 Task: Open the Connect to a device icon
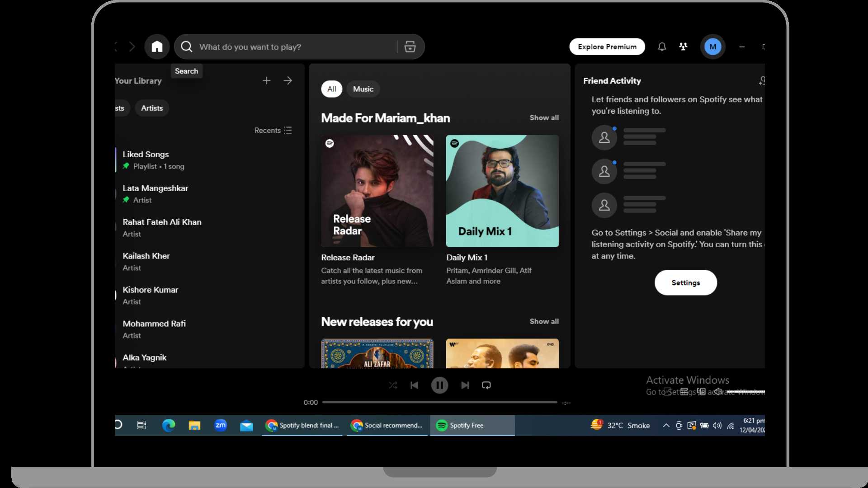point(701,392)
